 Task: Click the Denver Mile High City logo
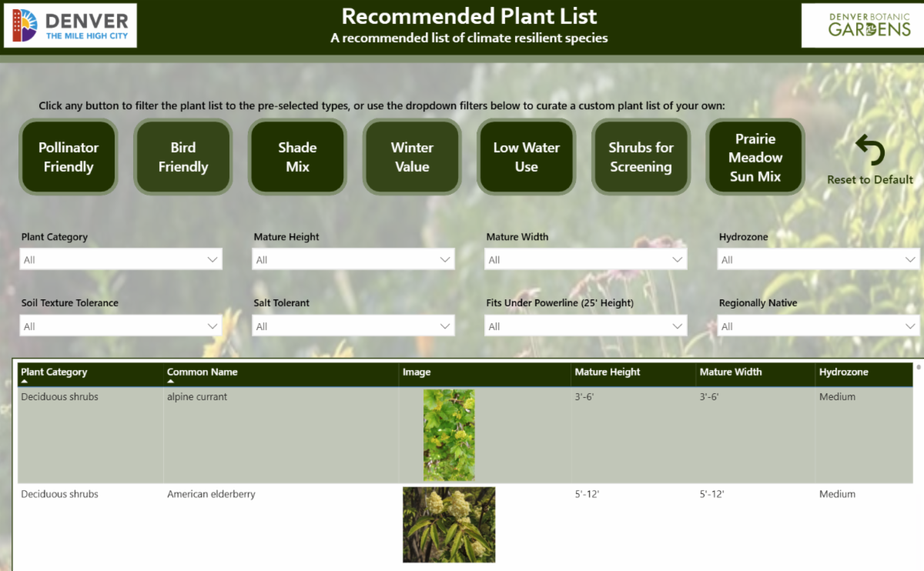pyautogui.click(x=71, y=25)
